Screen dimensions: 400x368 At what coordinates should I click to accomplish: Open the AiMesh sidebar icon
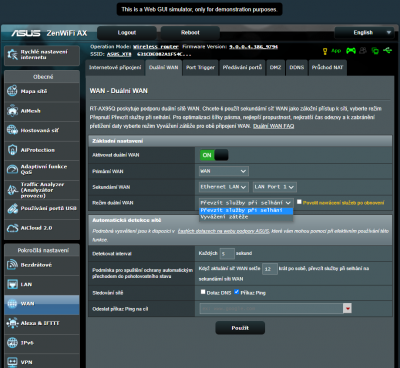(x=12, y=111)
